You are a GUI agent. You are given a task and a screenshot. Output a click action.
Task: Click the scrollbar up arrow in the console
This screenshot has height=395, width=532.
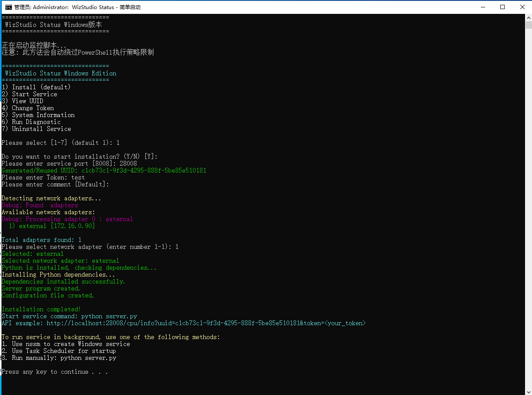pos(528,18)
